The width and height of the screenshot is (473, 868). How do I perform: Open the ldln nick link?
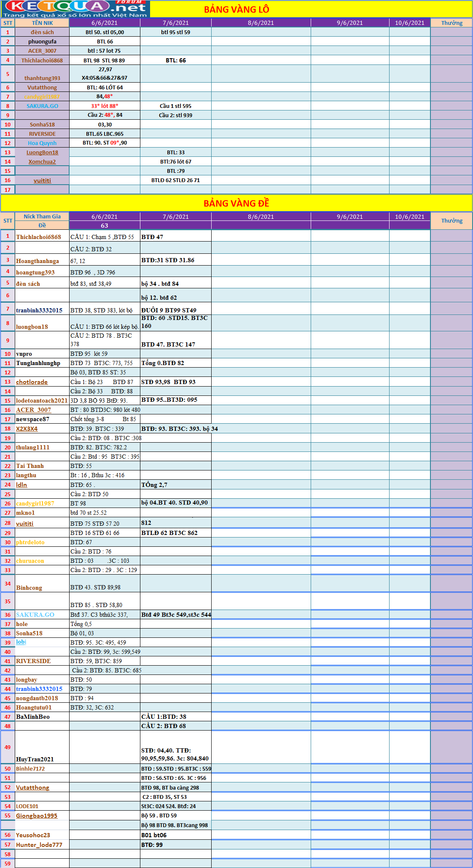tap(21, 485)
